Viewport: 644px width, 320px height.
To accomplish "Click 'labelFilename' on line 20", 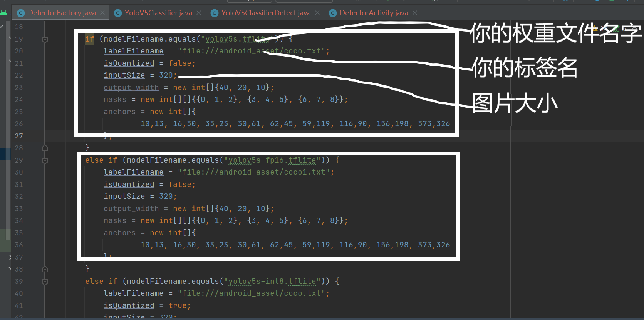I will coord(133,51).
